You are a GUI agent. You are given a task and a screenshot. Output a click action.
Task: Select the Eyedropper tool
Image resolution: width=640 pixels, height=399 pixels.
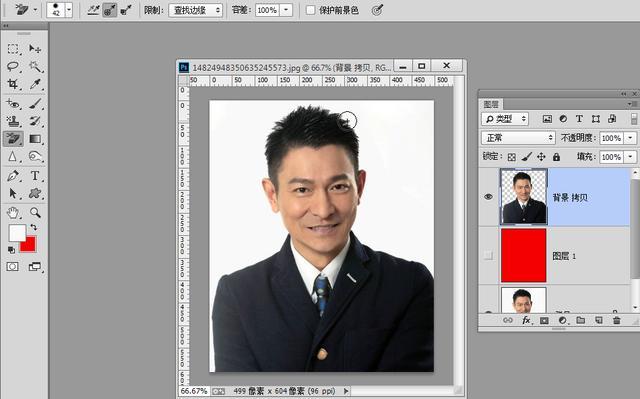pos(35,84)
